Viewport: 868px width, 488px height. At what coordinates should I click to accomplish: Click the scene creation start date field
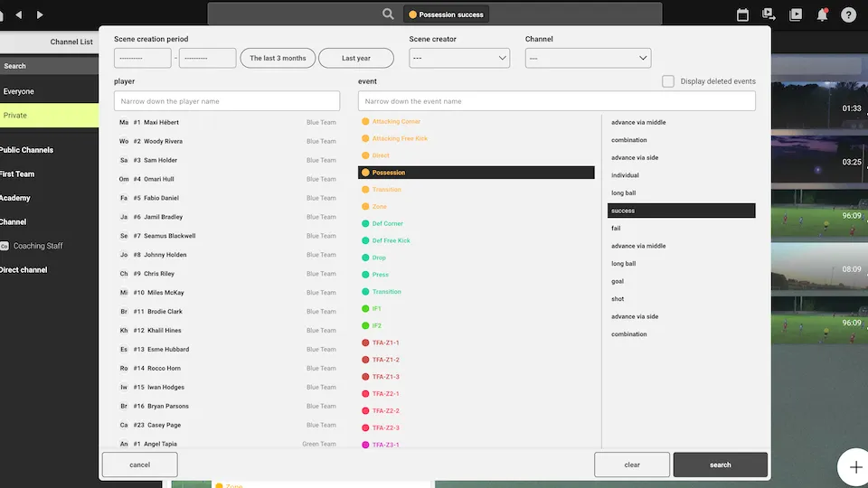pyautogui.click(x=142, y=58)
